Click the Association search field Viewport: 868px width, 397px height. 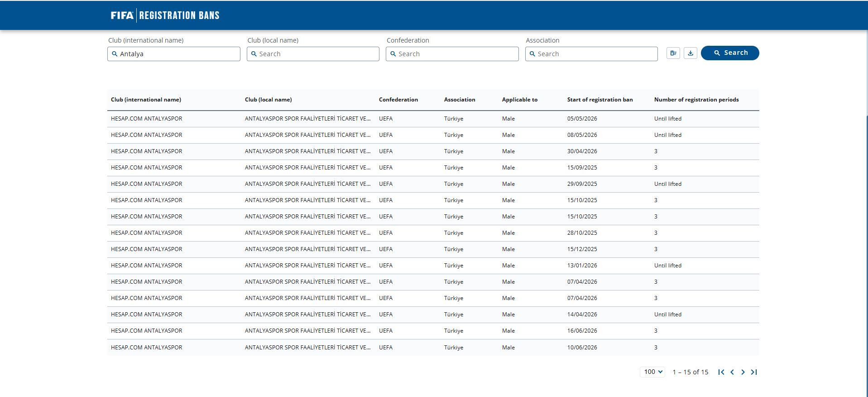pos(591,54)
